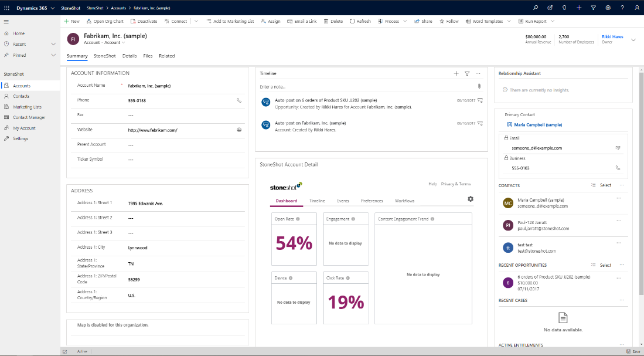Open the Process dropdown menu
Screen dimensions: 644x356
tap(405, 21)
